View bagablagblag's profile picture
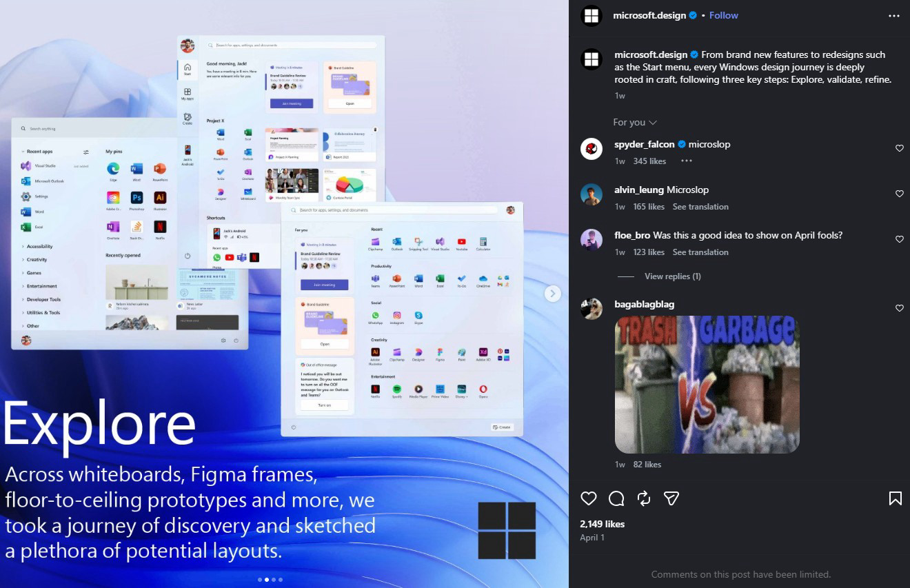910x588 pixels. [x=591, y=308]
